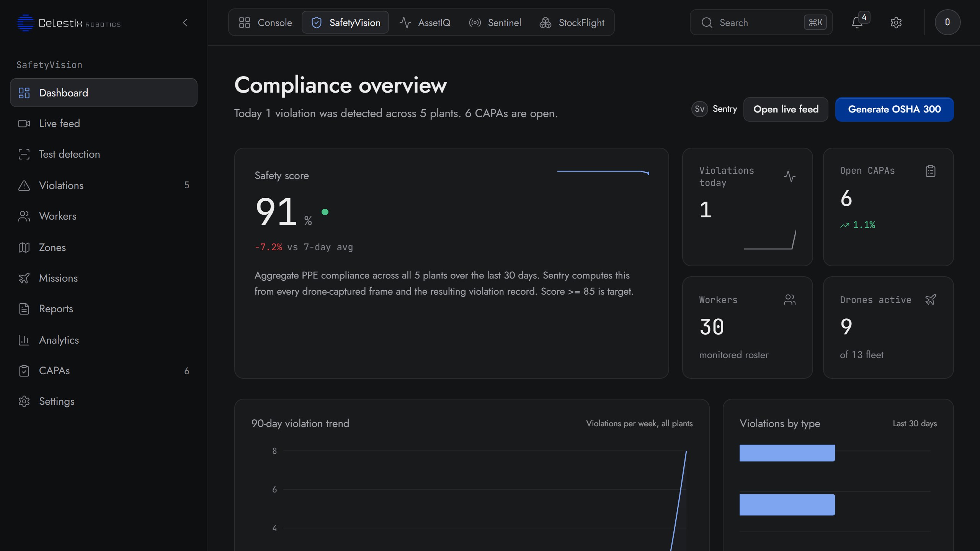This screenshot has width=980, height=551.
Task: Focus the Search input field
Action: 761,23
